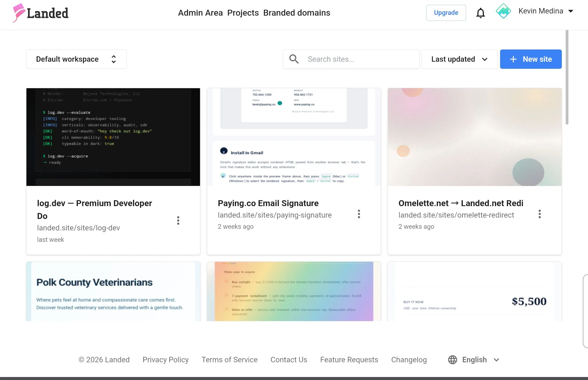
Task: Open options menu for log.dev site
Action: click(x=178, y=220)
